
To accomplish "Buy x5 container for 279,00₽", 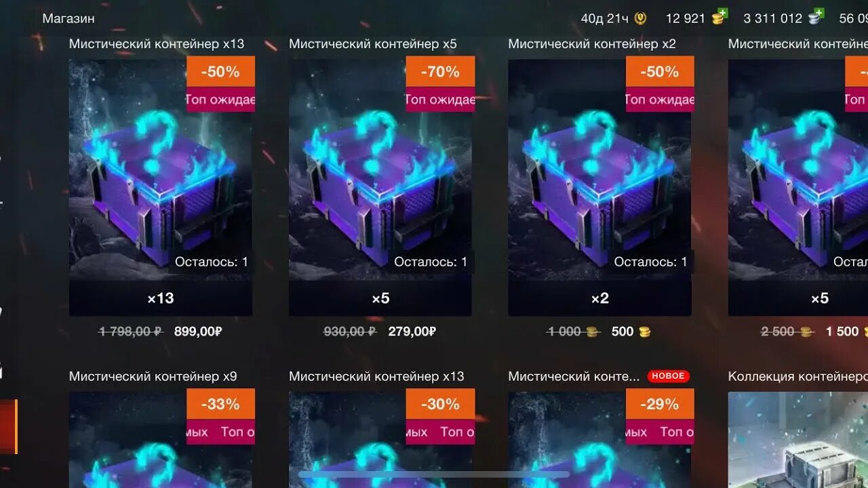I will tap(412, 331).
